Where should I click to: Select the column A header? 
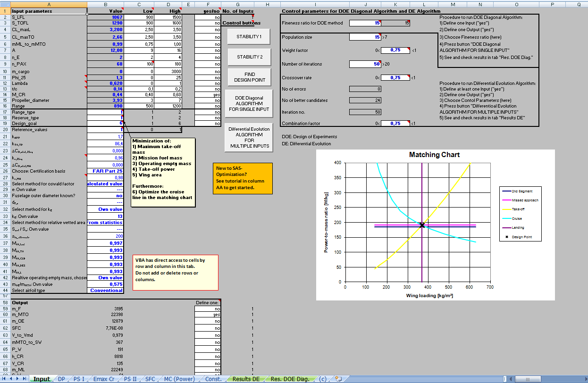[x=49, y=4]
